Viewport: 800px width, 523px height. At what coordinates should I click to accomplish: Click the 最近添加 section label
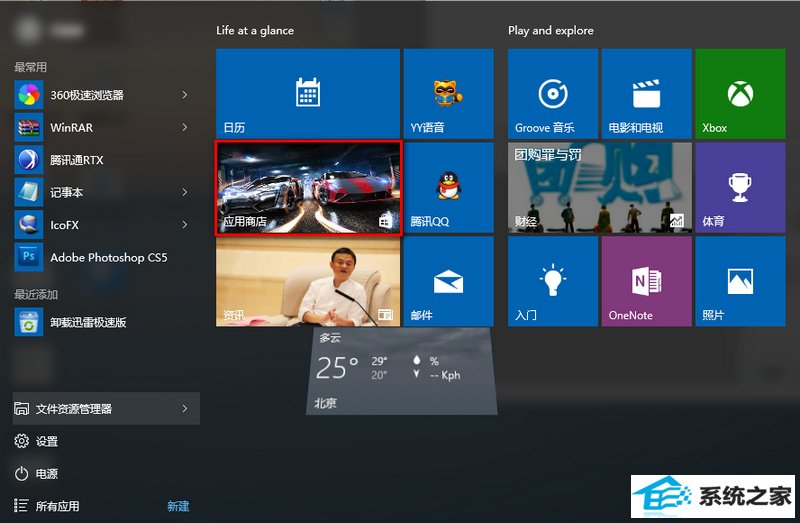coord(36,294)
